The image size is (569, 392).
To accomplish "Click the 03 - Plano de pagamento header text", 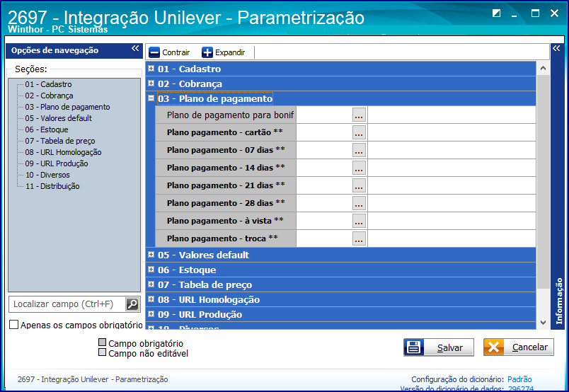I will pyautogui.click(x=215, y=99).
